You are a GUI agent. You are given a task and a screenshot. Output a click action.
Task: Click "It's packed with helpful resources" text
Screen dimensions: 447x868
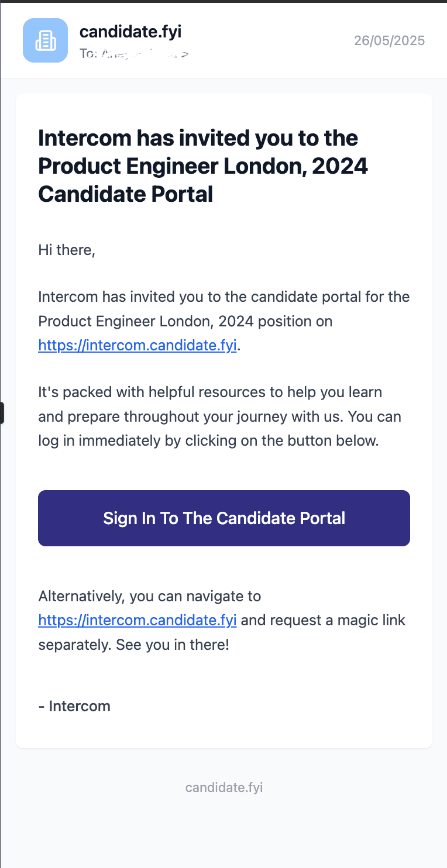coord(209,392)
